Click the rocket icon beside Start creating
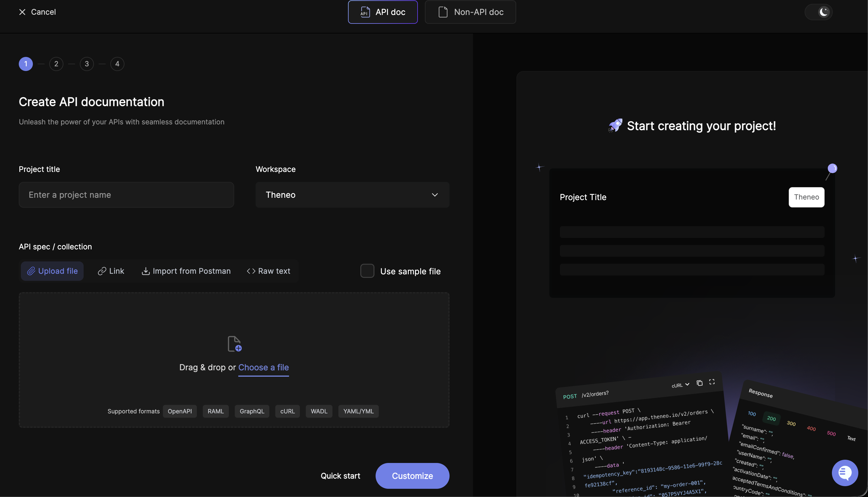868x497 pixels. tap(615, 126)
